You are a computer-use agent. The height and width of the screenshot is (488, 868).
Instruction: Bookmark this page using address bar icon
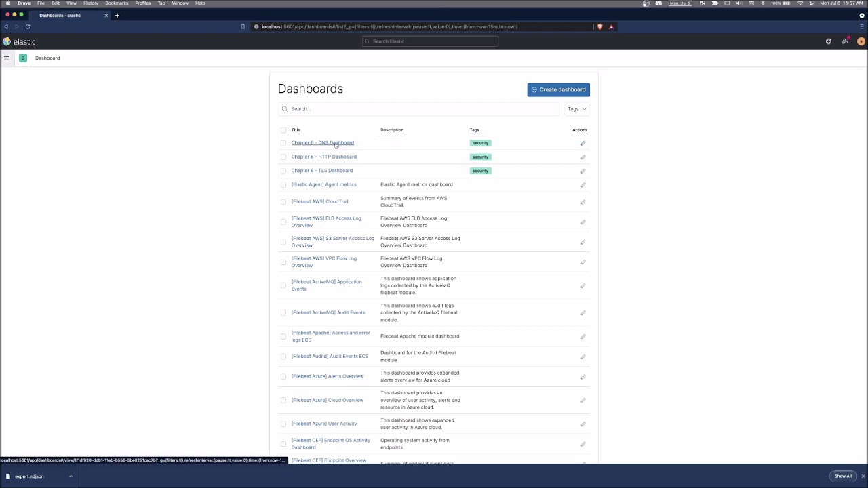(x=243, y=26)
